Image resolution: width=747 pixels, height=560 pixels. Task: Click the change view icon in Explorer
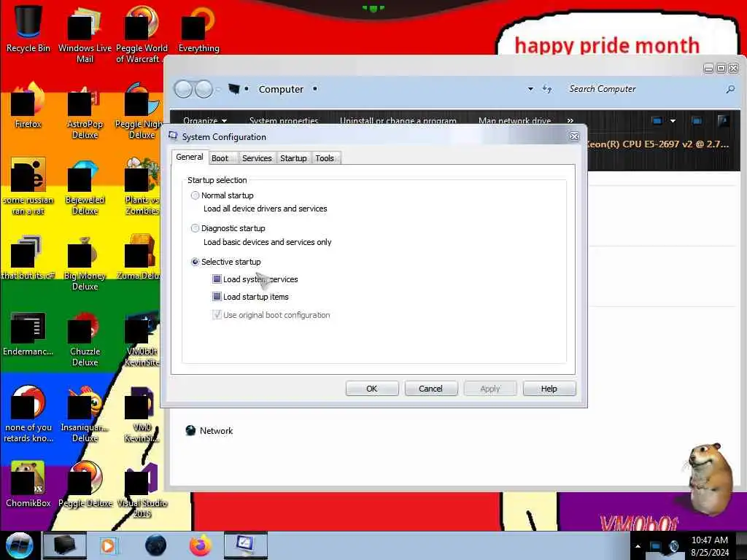(657, 121)
